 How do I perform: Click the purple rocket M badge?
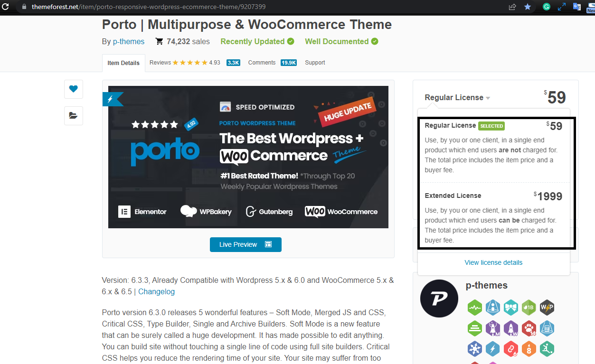493,328
